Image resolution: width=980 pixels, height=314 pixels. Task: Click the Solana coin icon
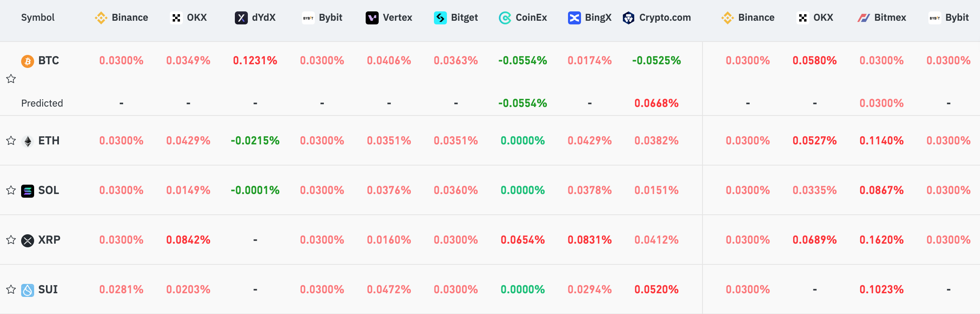point(28,191)
